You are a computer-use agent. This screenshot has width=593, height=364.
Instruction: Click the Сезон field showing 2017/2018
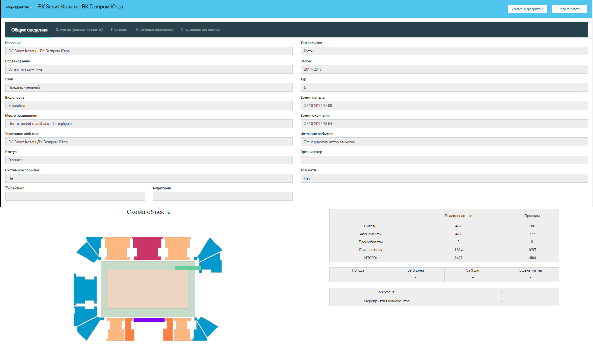(x=444, y=69)
